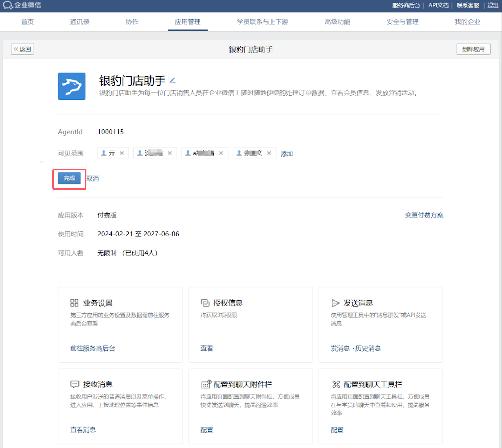Viewport: 502px width, 448px height.
Task: Open the 安全与管理 tab
Action: point(403,22)
